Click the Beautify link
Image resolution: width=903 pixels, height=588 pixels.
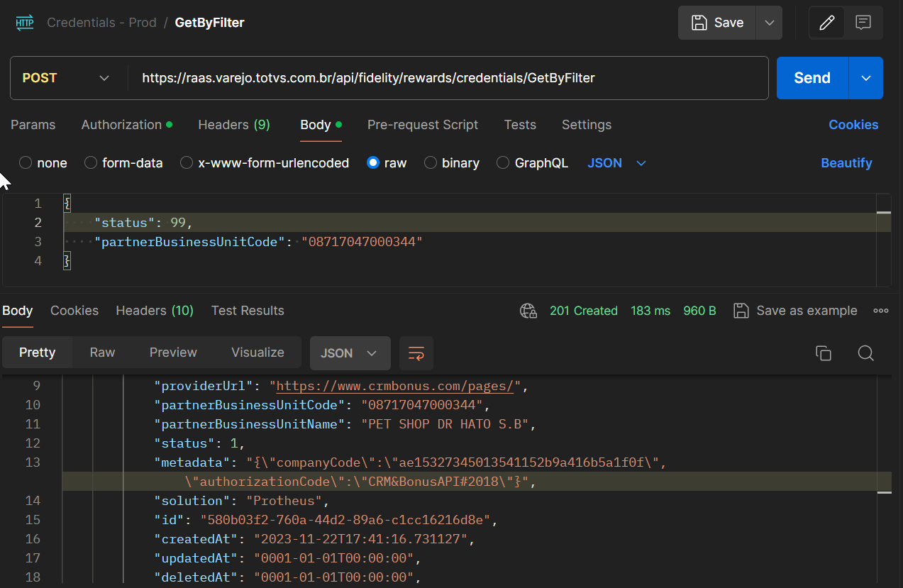point(846,163)
